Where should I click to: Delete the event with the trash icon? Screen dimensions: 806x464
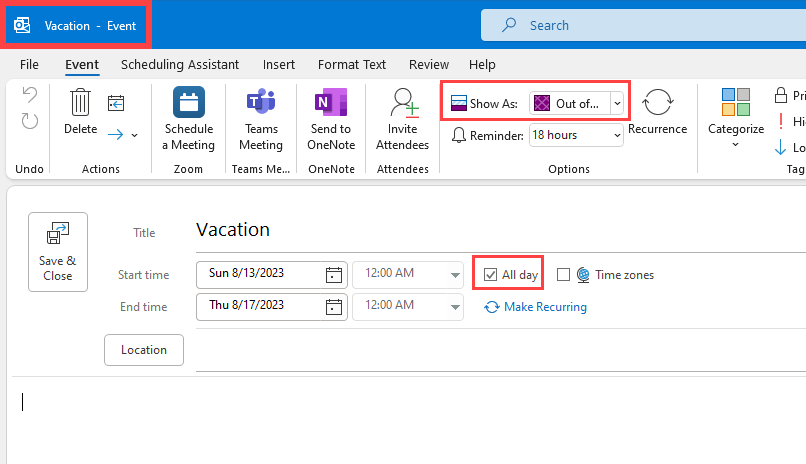coord(80,102)
